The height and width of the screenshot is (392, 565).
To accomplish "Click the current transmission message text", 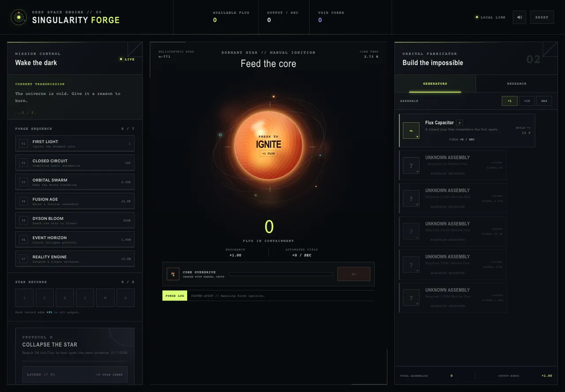I will pos(68,97).
